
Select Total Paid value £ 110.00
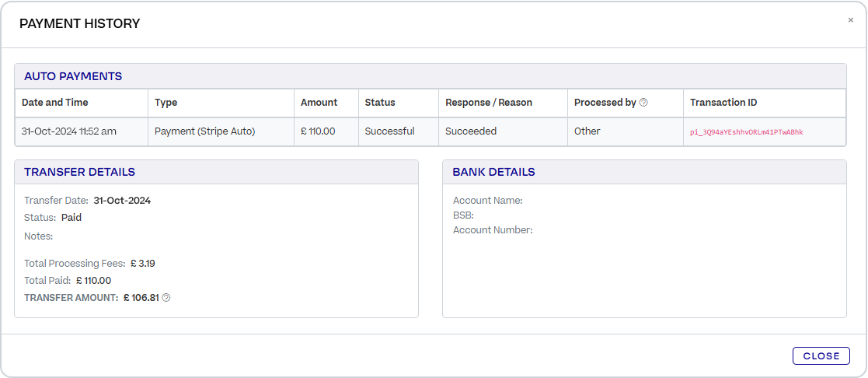click(93, 281)
